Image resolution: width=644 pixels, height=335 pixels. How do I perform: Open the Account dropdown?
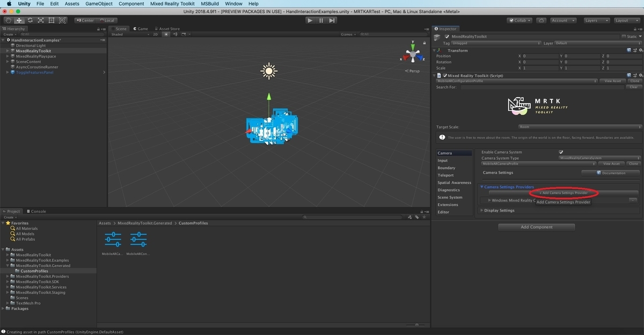pyautogui.click(x=562, y=20)
